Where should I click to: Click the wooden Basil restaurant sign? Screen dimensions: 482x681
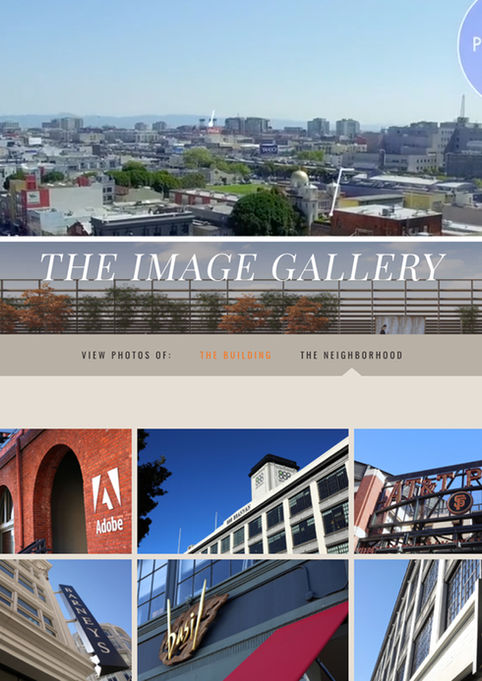(191, 625)
